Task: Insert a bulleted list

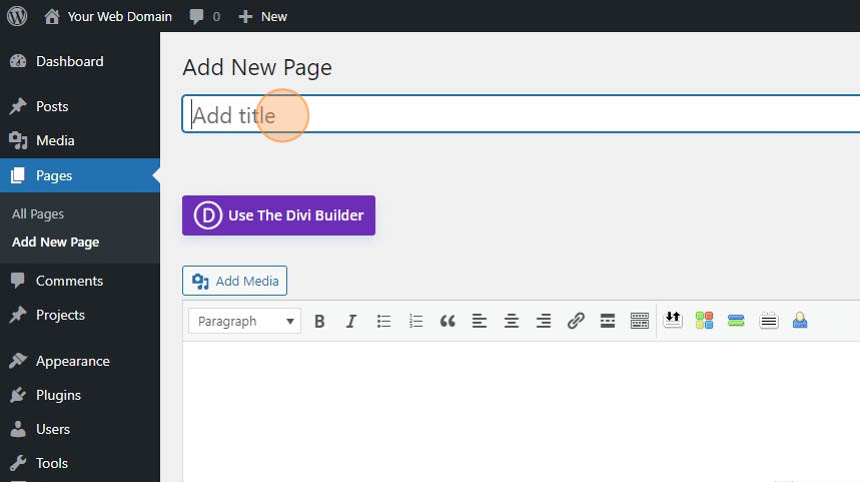Action: 383,321
